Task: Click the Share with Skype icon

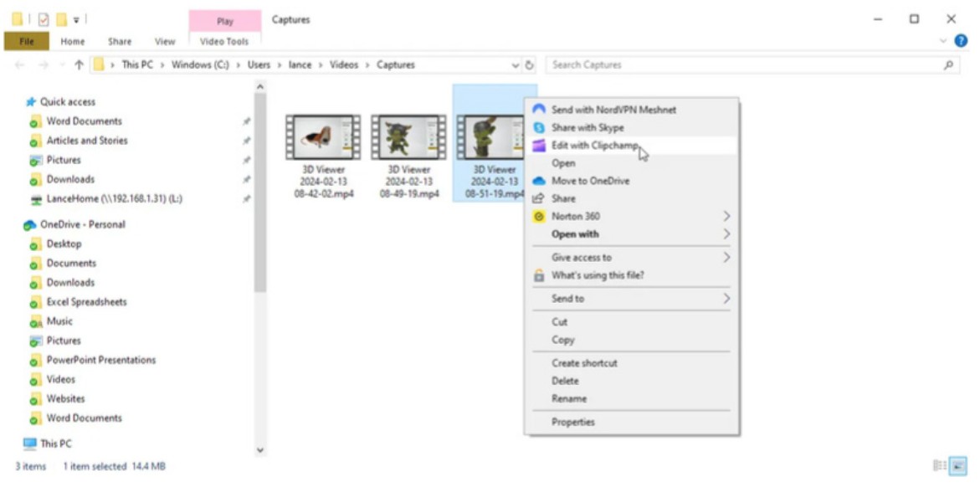Action: click(x=539, y=128)
